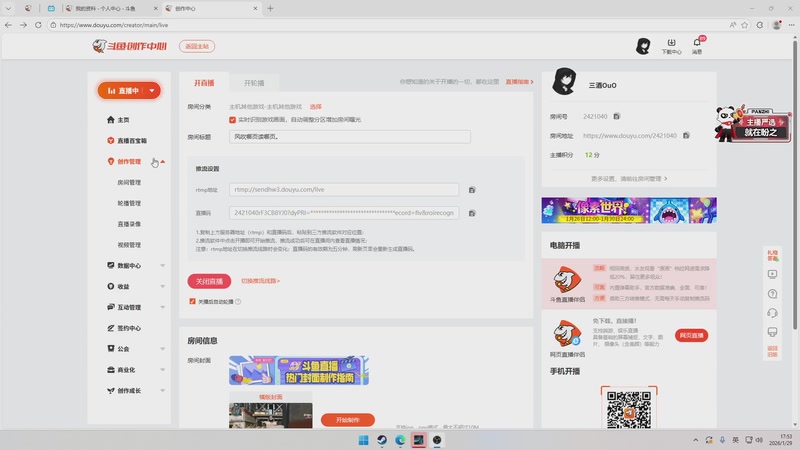800x450 pixels.
Task: Open the 主页 home sidebar item
Action: click(118, 120)
